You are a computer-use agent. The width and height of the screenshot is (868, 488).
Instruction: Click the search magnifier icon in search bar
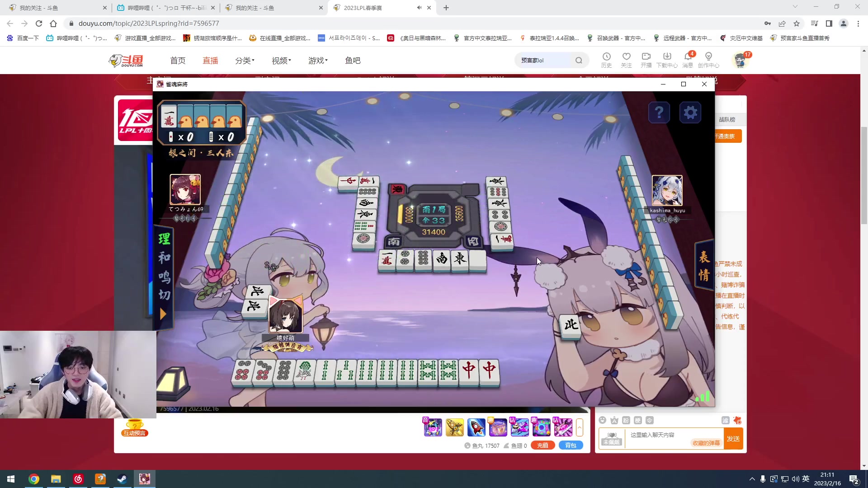pos(579,60)
